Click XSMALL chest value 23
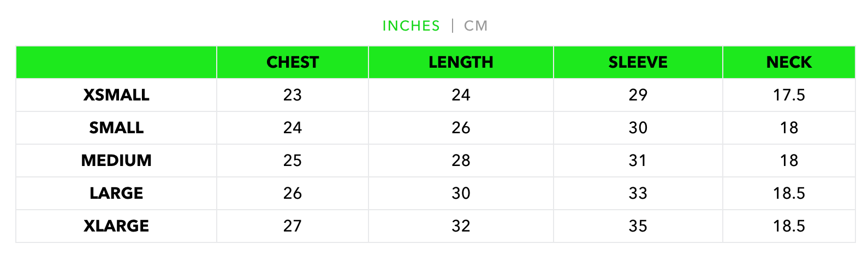Viewport: 868px width, 261px height. pyautogui.click(x=292, y=95)
